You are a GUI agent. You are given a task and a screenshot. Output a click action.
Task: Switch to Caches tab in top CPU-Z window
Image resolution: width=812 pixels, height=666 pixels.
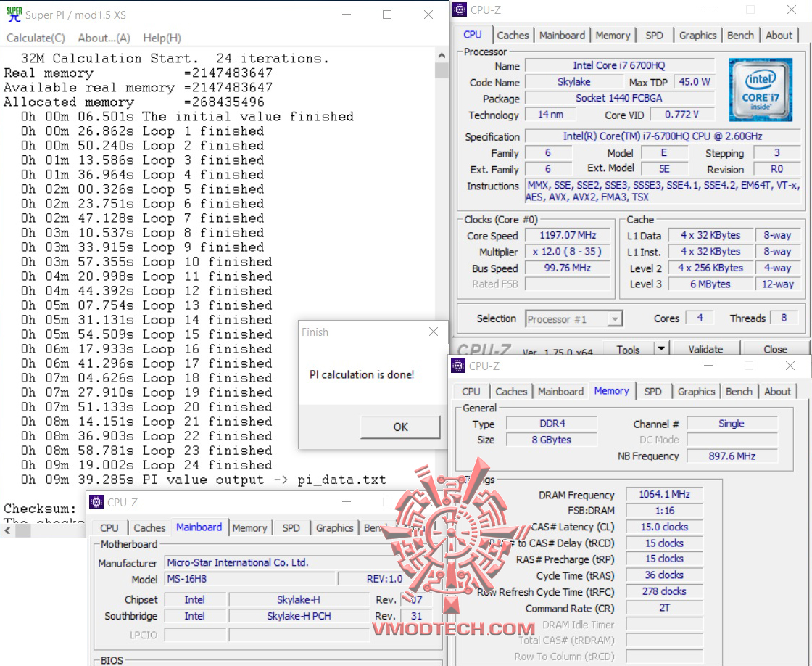click(513, 36)
